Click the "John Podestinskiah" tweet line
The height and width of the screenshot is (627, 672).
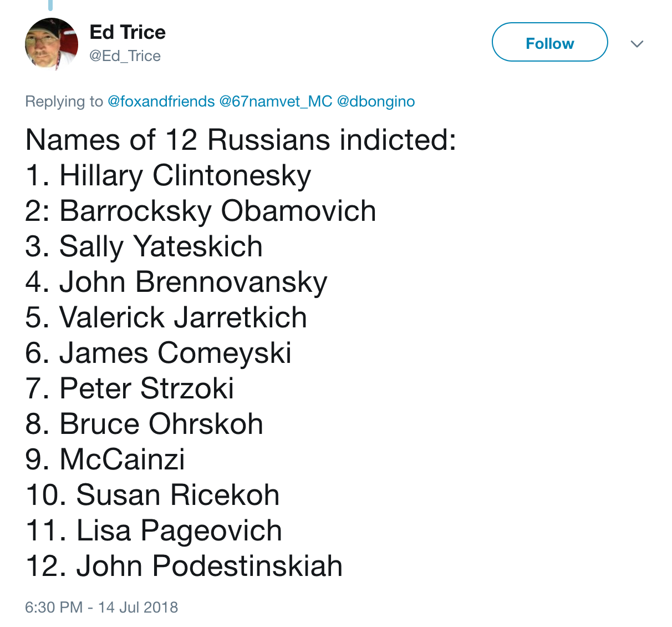point(184,566)
